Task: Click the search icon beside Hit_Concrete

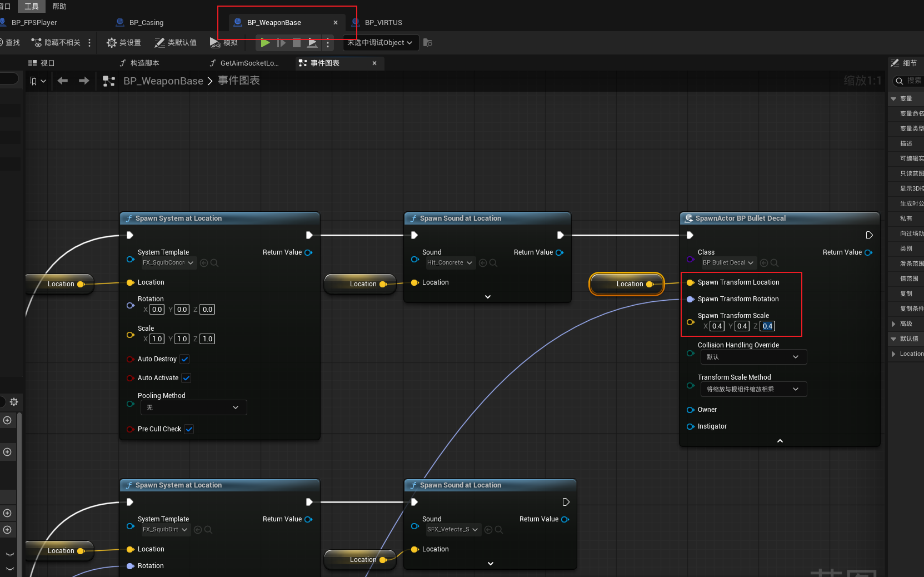Action: 493,263
